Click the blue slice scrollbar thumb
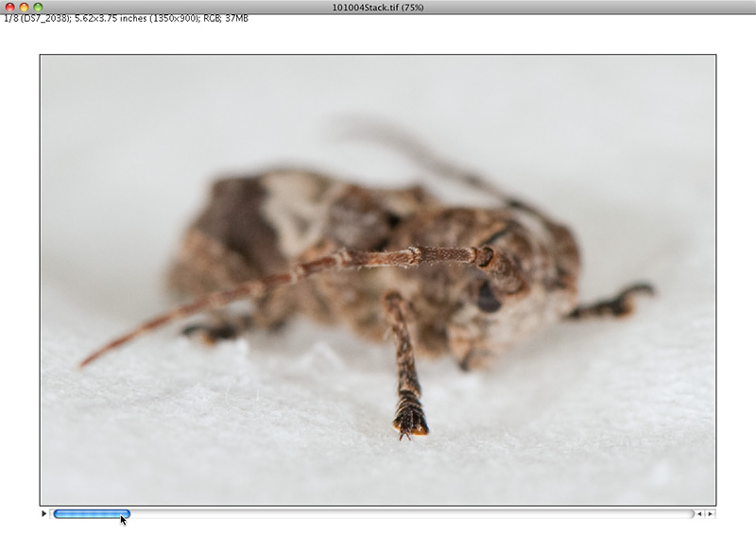756x553 pixels. [x=91, y=514]
